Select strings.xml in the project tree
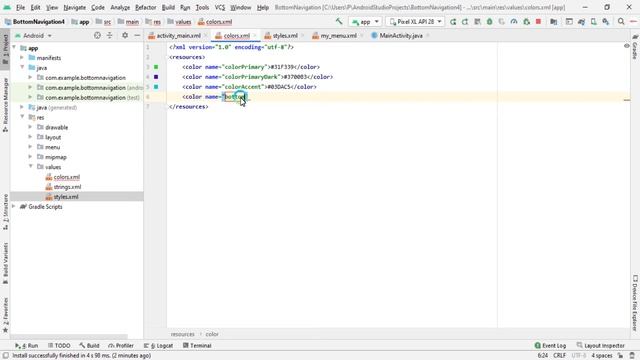 [67, 187]
